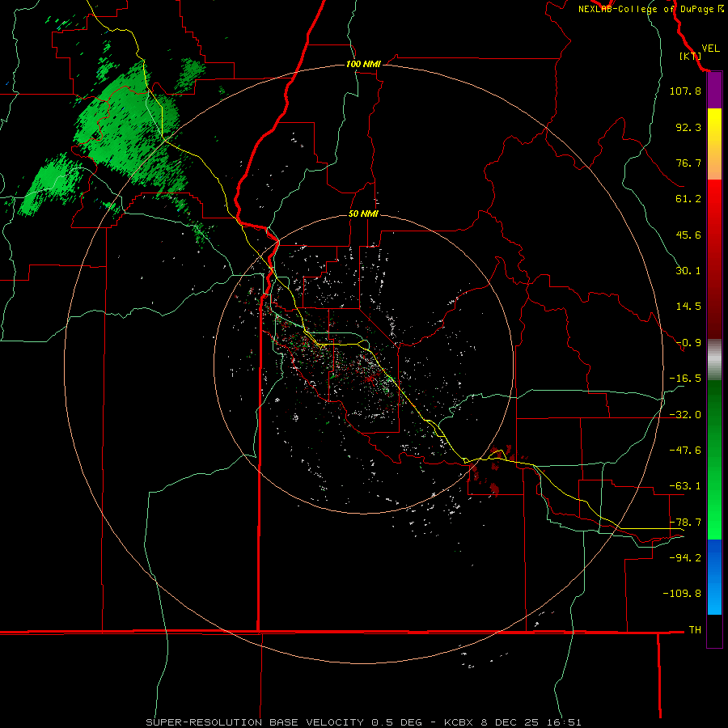Select the 14.5 legend value
This screenshot has height=728, width=728.
click(688, 307)
